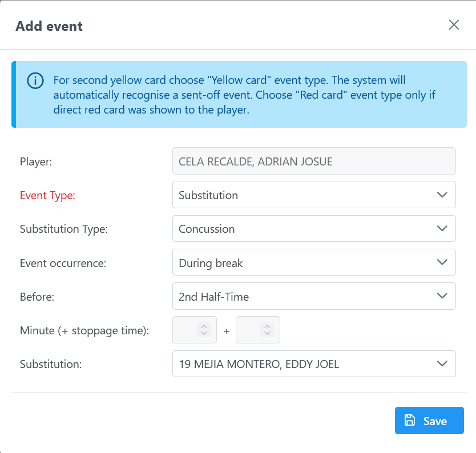Image resolution: width=476 pixels, height=453 pixels.
Task: Save the substitution event
Action: pos(429,421)
